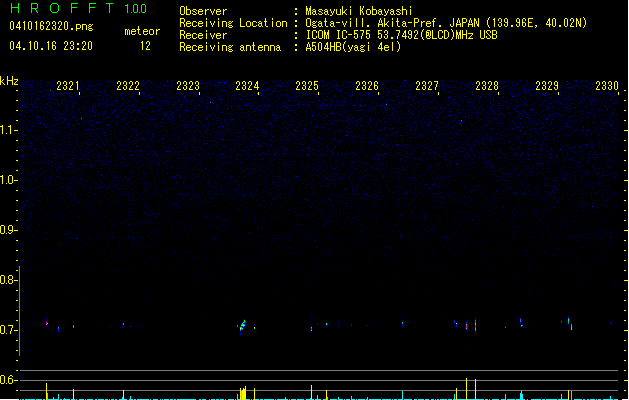Select the ICOM IC-575 receiver description
Screen dimensions: 629x400
tap(401, 35)
